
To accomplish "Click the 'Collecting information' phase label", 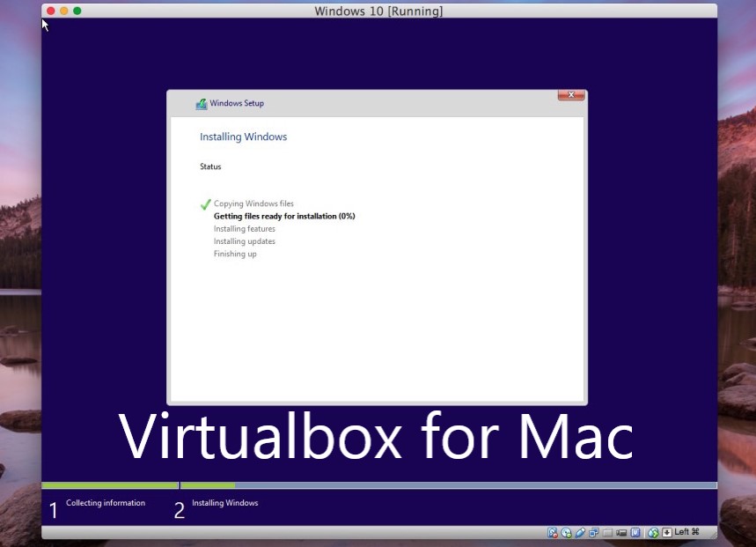I will pyautogui.click(x=106, y=503).
